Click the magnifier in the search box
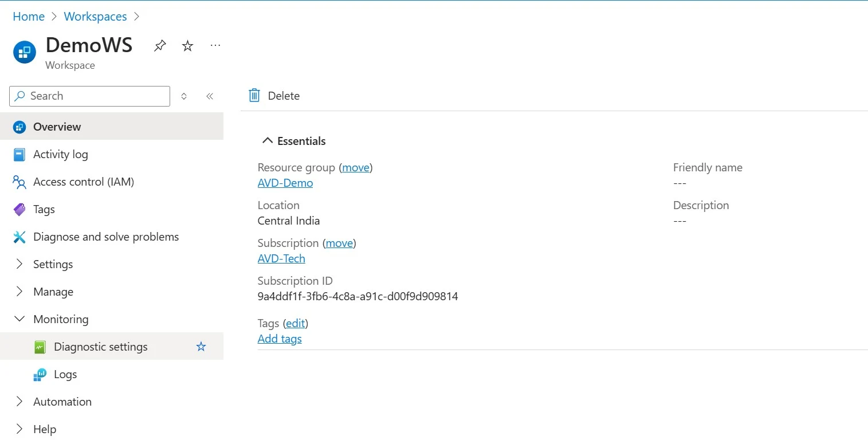Image resolution: width=868 pixels, height=440 pixels. tap(20, 96)
